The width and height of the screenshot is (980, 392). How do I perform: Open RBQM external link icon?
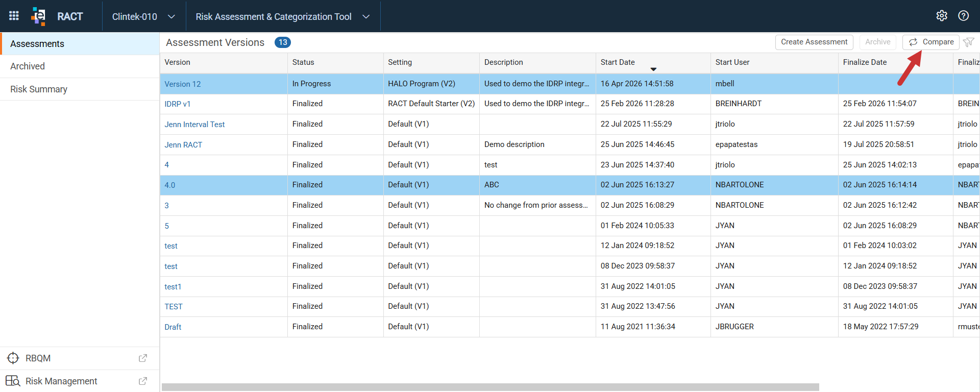tap(143, 358)
